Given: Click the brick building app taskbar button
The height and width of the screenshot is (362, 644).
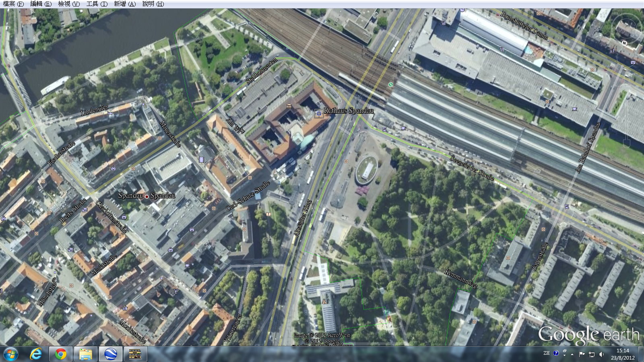Looking at the screenshot, I should [x=135, y=354].
